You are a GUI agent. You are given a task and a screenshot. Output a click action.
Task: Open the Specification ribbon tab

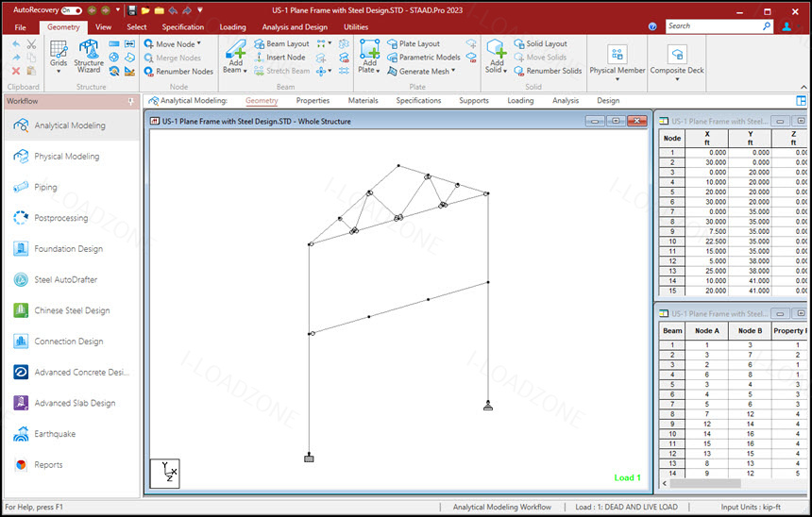[183, 27]
